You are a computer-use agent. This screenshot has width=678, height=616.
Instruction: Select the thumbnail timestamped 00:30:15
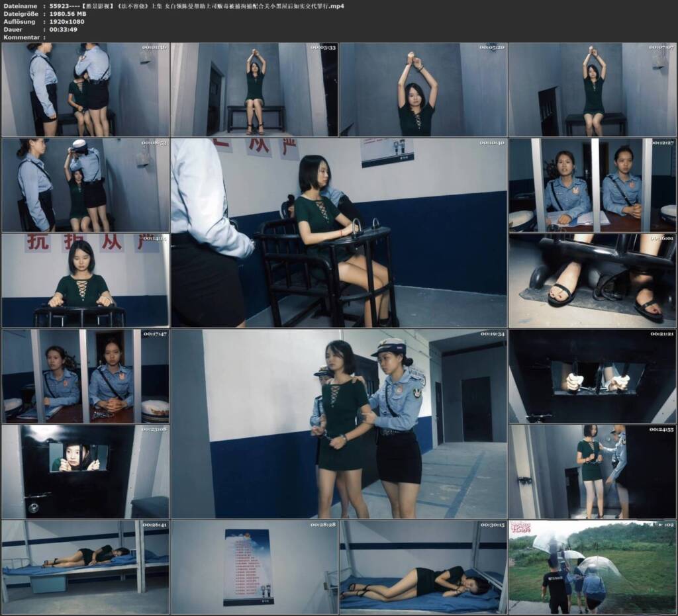point(423,567)
